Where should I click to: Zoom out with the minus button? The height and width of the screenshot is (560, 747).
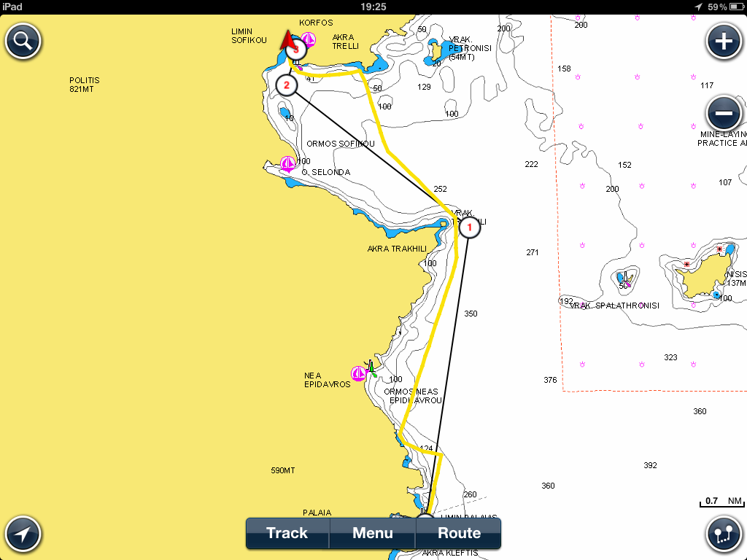coord(724,113)
